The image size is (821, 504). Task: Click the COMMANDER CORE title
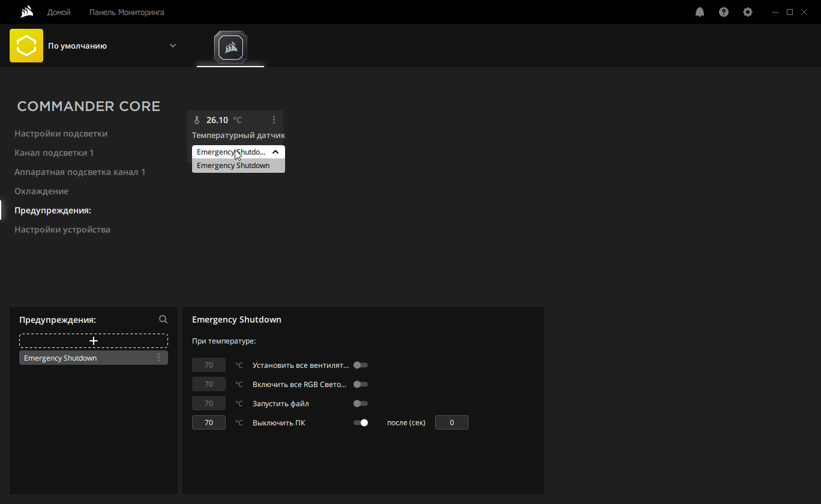point(89,106)
